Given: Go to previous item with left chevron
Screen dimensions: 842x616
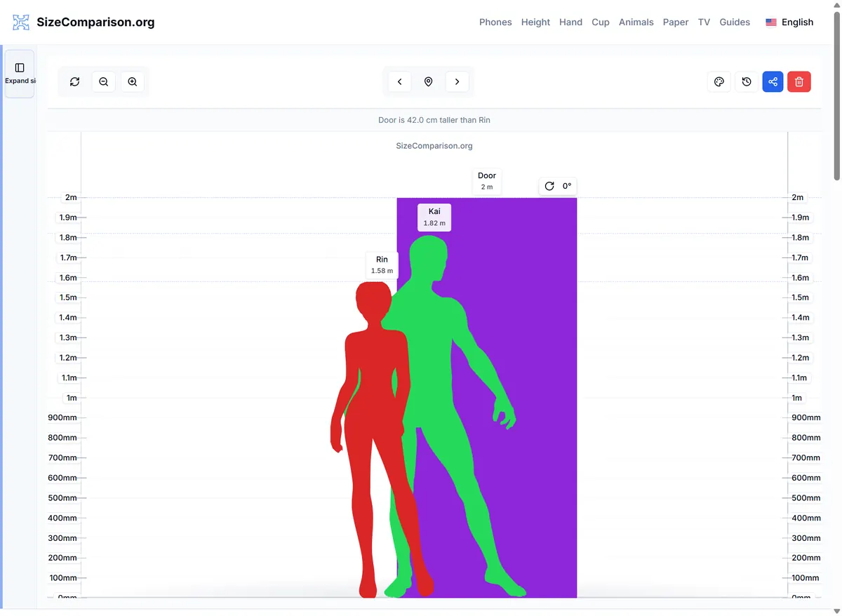Looking at the screenshot, I should pyautogui.click(x=400, y=82).
